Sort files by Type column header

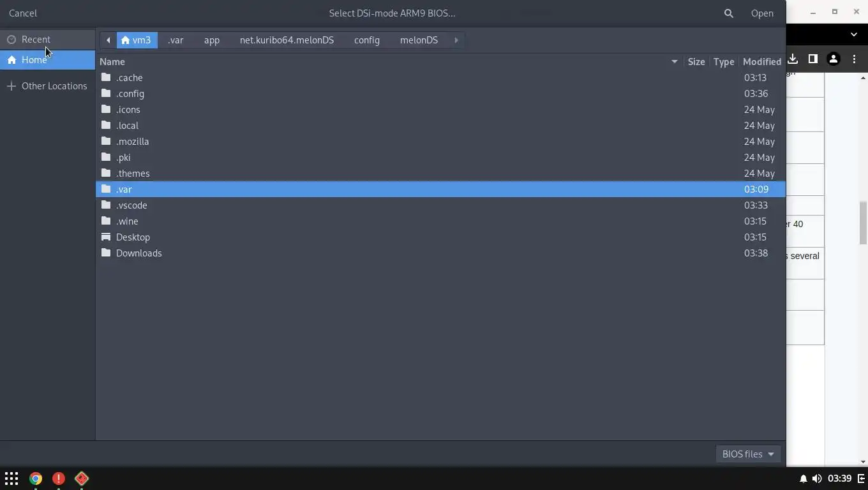point(724,62)
